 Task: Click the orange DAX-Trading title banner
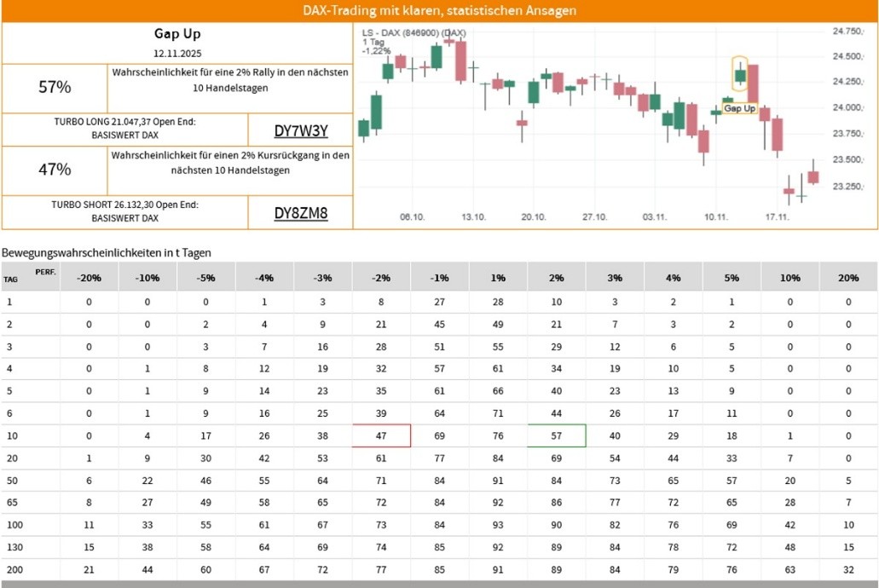click(439, 11)
